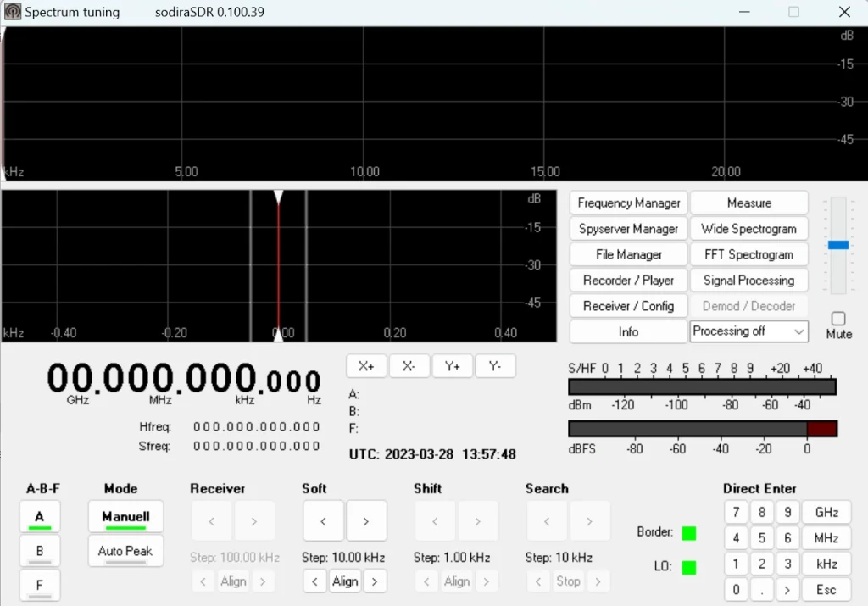Viewport: 868px width, 606px height.
Task: Open the Frequency Manager
Action: point(628,203)
